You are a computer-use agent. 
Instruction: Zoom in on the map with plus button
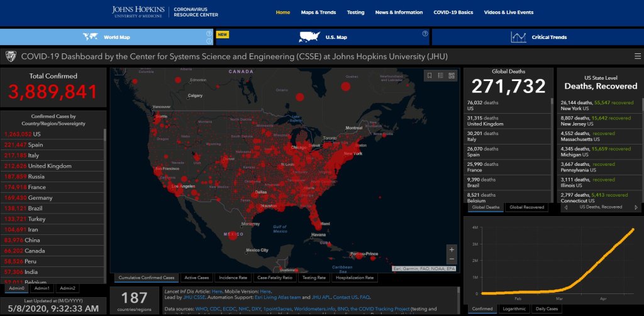pyautogui.click(x=451, y=249)
